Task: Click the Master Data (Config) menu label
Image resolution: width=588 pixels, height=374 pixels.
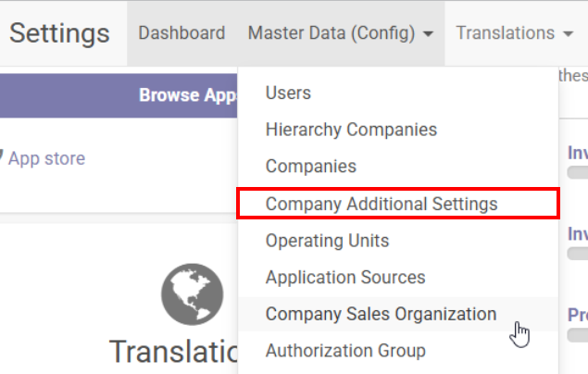Action: pyautogui.click(x=331, y=33)
